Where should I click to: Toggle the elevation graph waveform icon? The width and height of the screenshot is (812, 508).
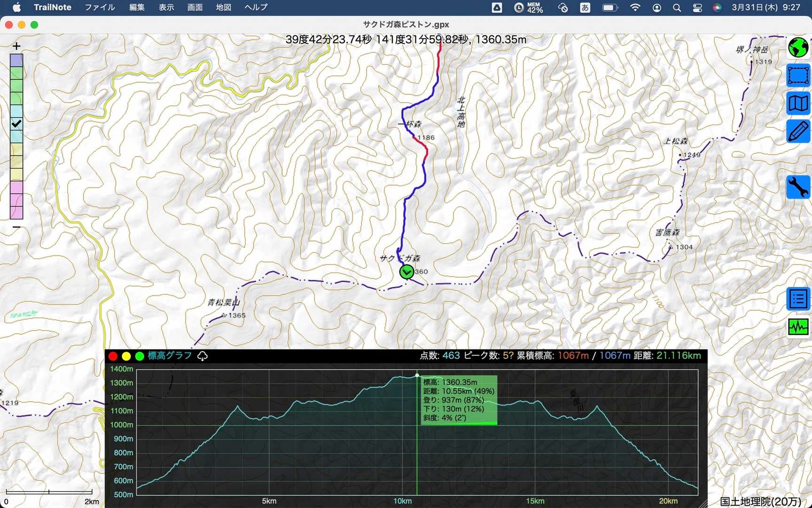[x=798, y=326]
